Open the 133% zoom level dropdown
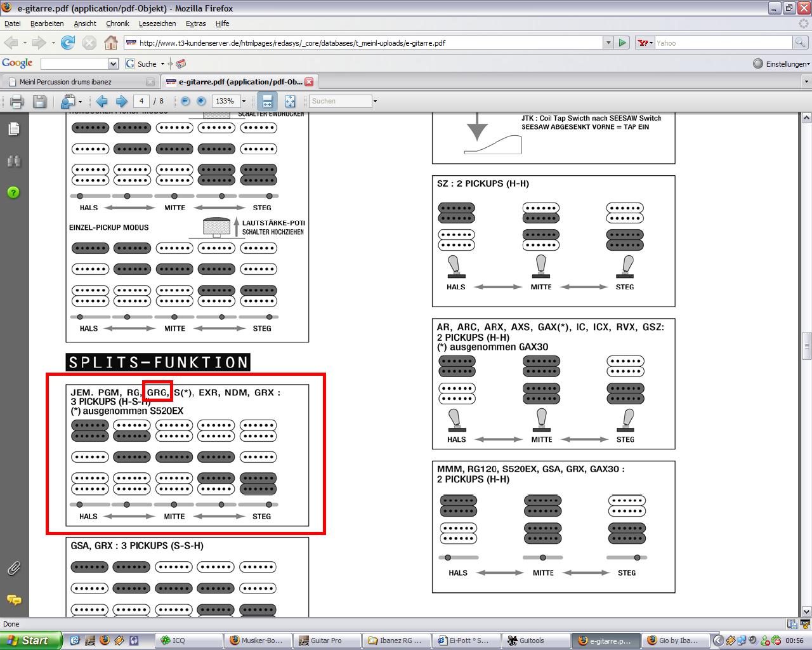 click(x=244, y=101)
